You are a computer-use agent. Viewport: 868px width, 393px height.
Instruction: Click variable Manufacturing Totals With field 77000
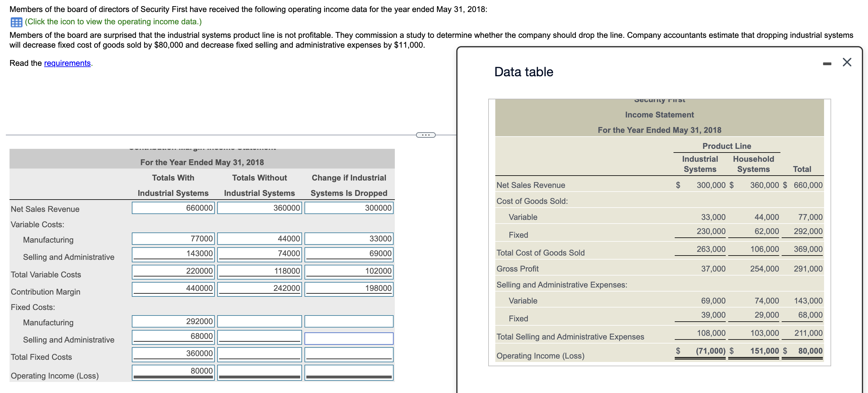173,239
